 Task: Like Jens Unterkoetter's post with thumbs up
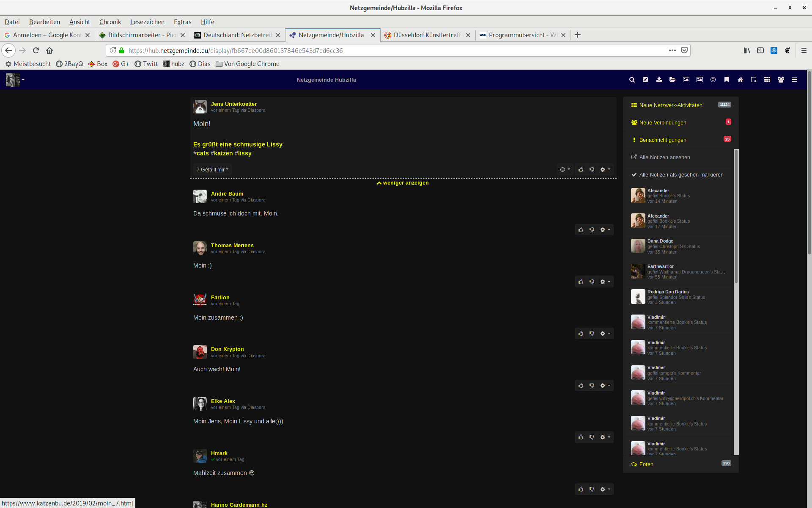point(581,170)
